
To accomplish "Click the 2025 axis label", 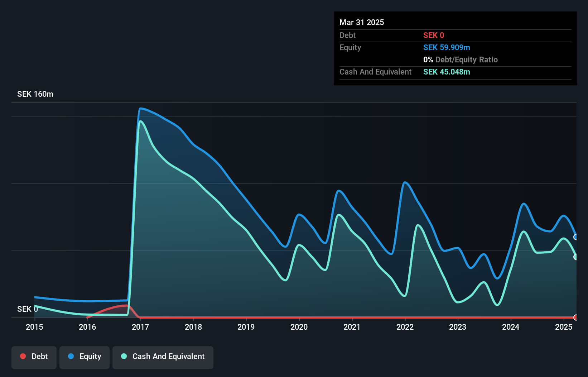I will click(x=564, y=327).
